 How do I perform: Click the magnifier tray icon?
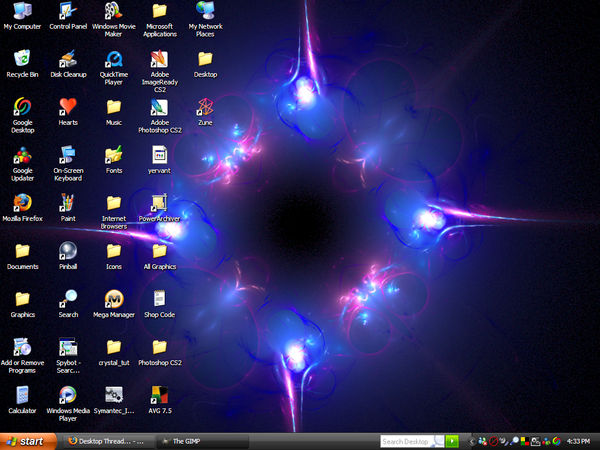point(514,442)
